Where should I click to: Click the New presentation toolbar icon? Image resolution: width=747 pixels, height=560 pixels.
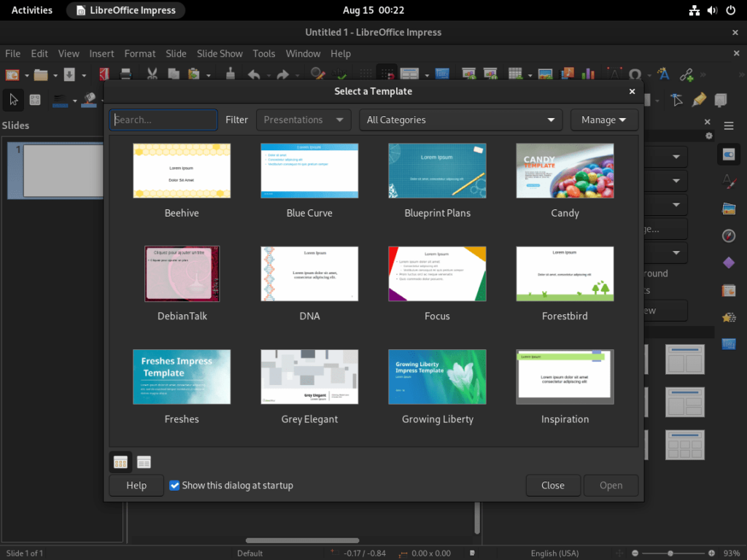[x=12, y=75]
